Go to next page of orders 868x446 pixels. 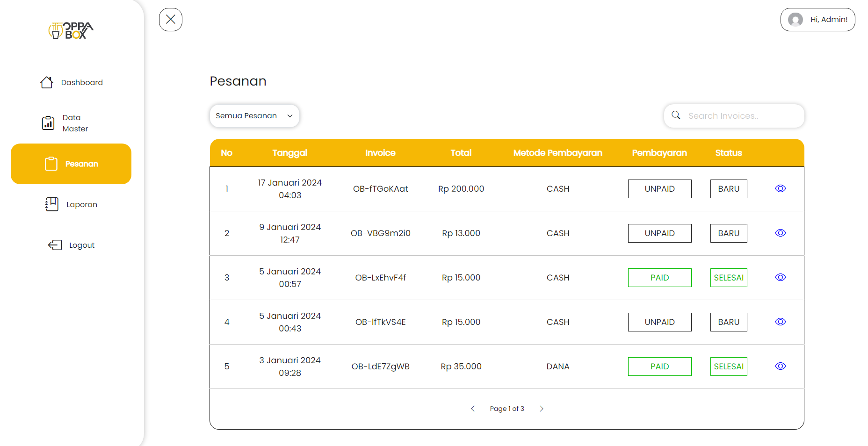[542, 409]
